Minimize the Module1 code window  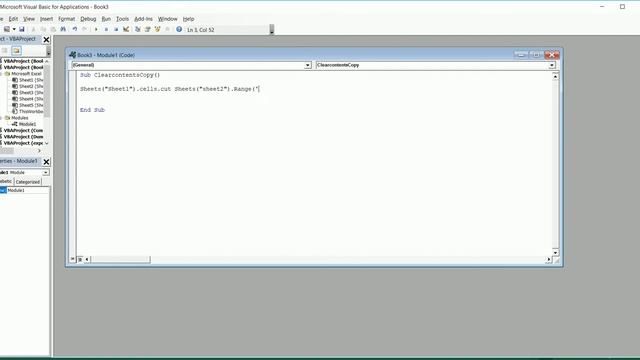[x=521, y=55]
